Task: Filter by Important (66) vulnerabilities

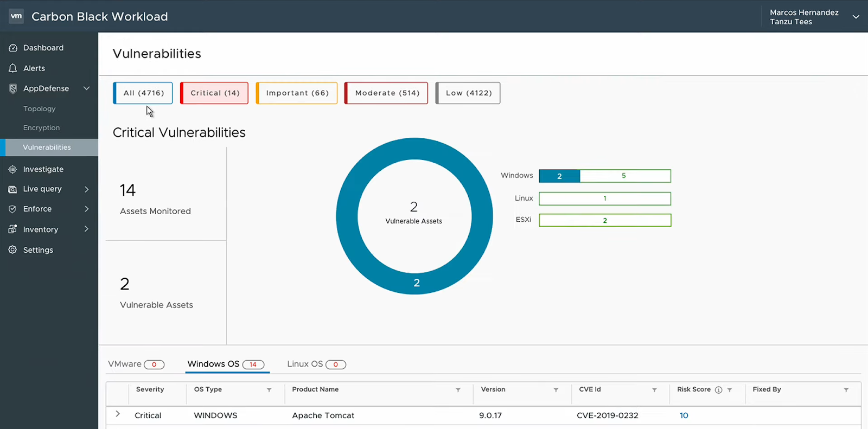Action: click(297, 93)
